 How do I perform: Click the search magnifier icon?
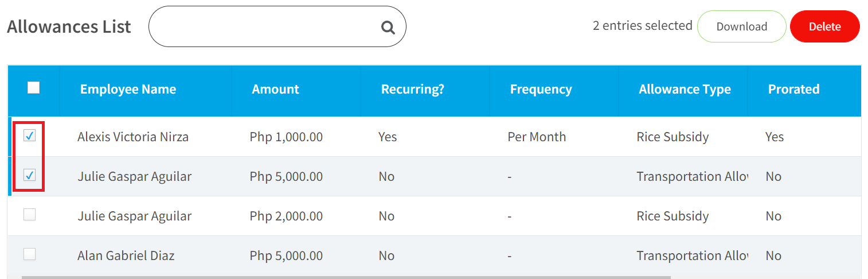[x=388, y=27]
